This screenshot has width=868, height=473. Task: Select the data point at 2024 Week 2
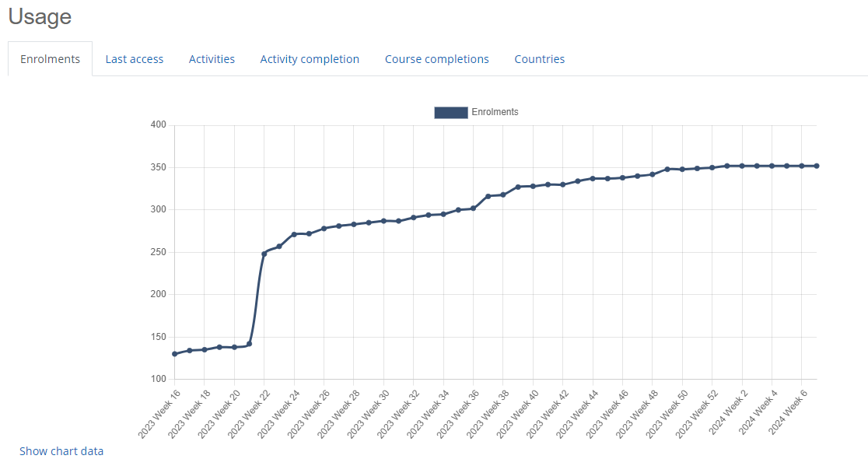coord(742,166)
